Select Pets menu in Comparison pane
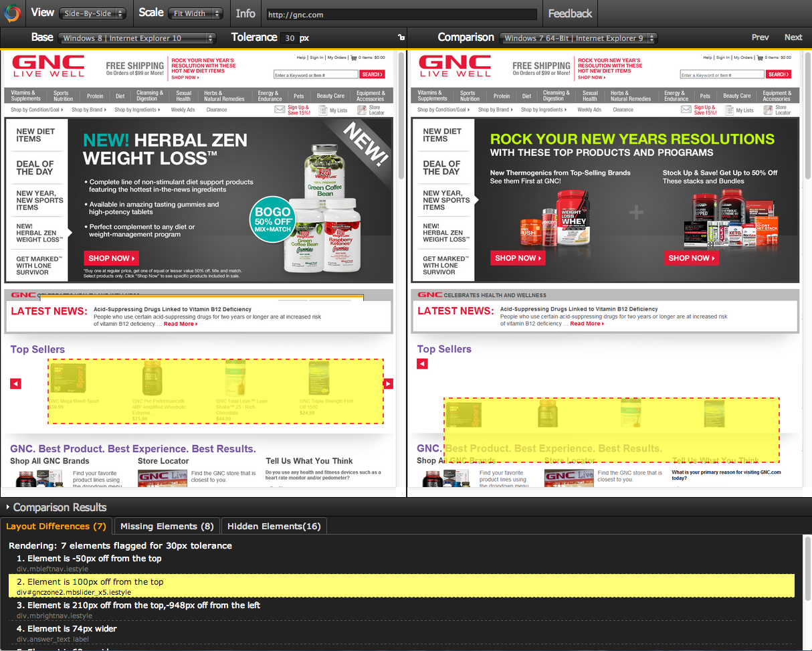 click(x=705, y=96)
